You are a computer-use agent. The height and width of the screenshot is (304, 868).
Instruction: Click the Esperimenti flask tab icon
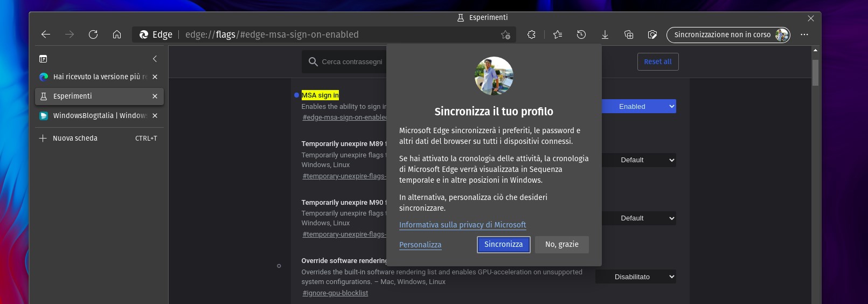(44, 96)
